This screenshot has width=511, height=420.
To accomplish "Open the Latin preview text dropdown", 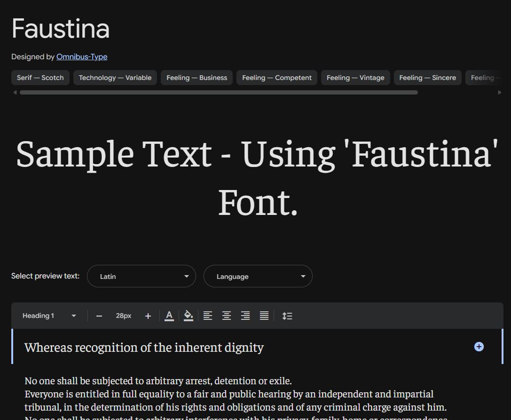I will (142, 276).
